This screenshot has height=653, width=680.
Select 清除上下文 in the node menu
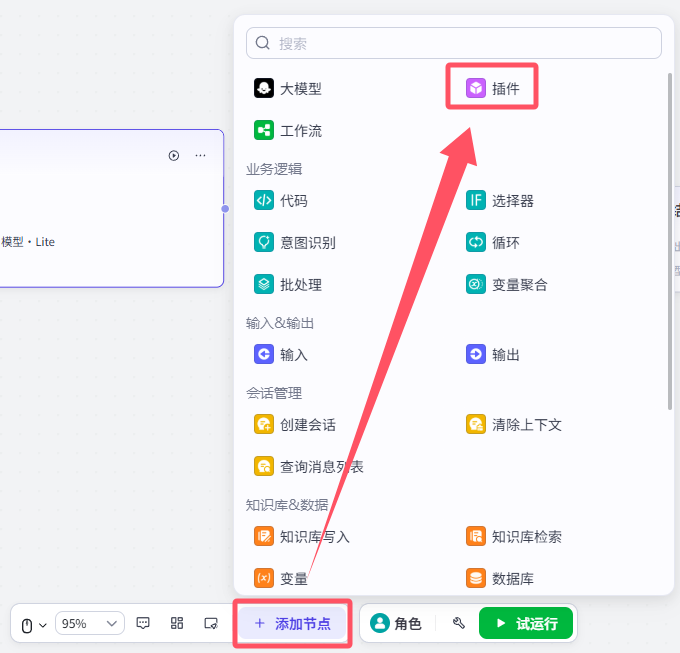click(x=514, y=424)
